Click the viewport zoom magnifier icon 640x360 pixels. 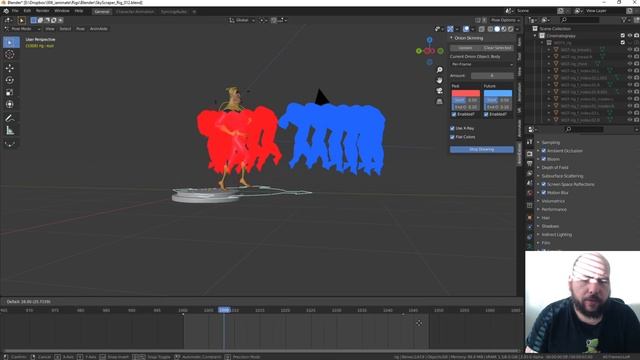(x=440, y=70)
